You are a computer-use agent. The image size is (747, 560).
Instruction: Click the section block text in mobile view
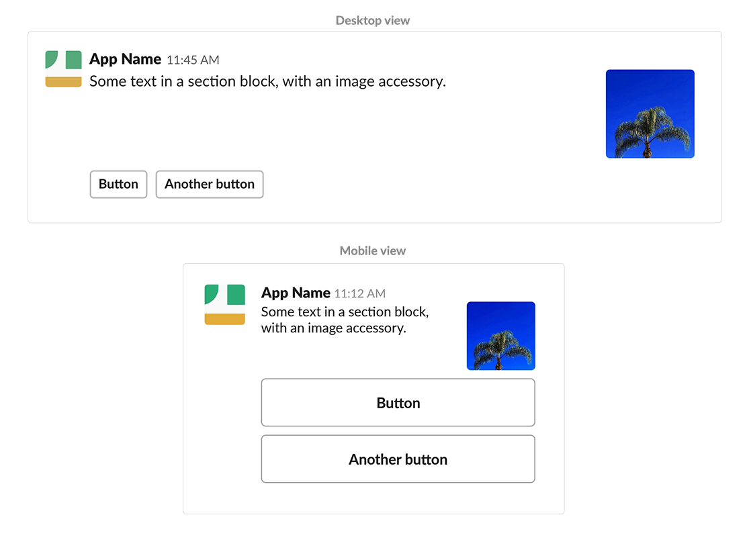click(345, 320)
